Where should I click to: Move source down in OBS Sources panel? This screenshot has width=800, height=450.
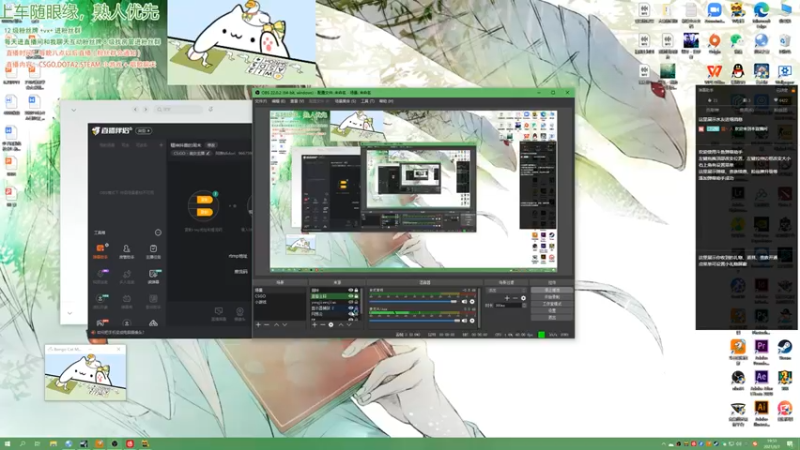349,324
